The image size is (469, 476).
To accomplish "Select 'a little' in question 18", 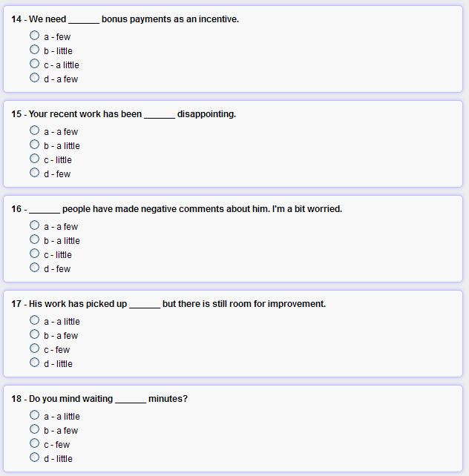I will click(x=35, y=415).
